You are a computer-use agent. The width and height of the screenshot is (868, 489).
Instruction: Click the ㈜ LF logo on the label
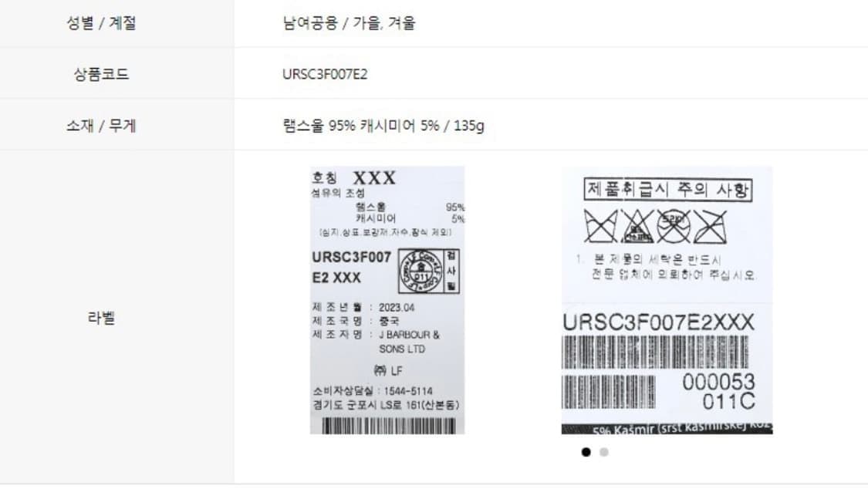click(x=388, y=370)
